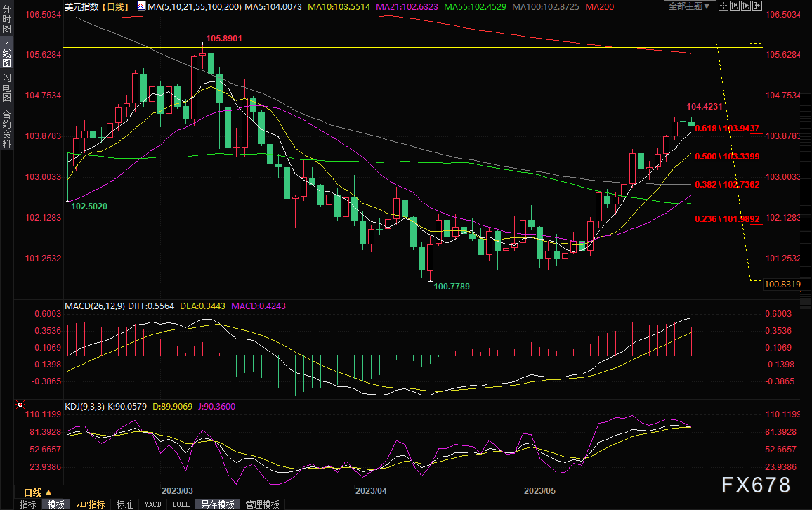Click the MACD(26,12,9) indicator label
Viewport: 812px width, 510px height.
[96, 306]
